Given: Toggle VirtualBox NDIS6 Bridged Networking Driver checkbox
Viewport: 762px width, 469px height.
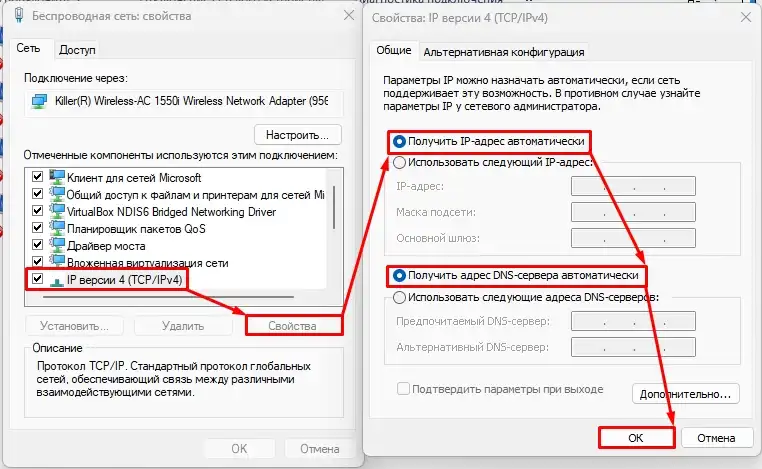Looking at the screenshot, I should click(37, 210).
